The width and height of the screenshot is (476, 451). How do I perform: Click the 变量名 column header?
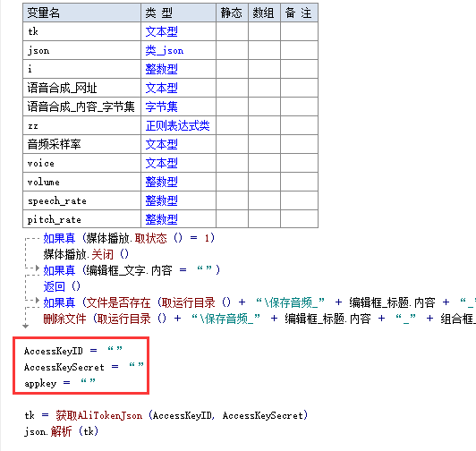81,13
